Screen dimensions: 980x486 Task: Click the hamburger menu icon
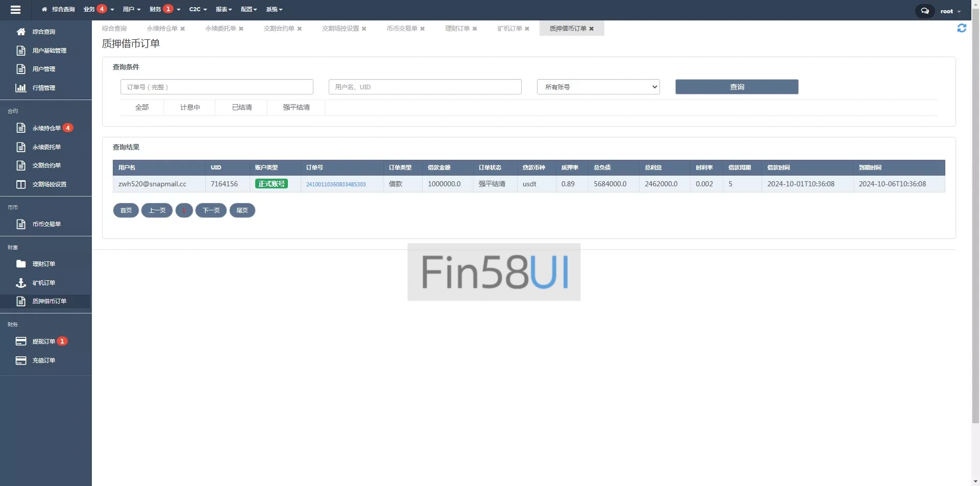point(15,10)
